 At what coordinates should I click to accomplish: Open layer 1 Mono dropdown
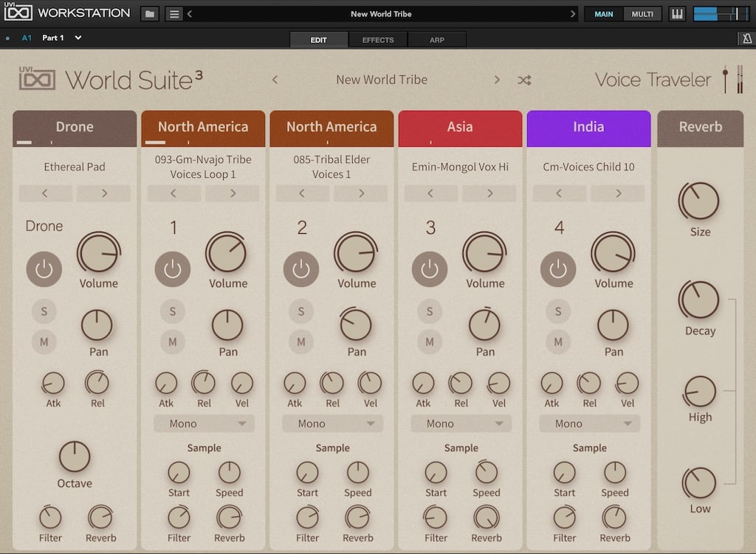pos(204,423)
